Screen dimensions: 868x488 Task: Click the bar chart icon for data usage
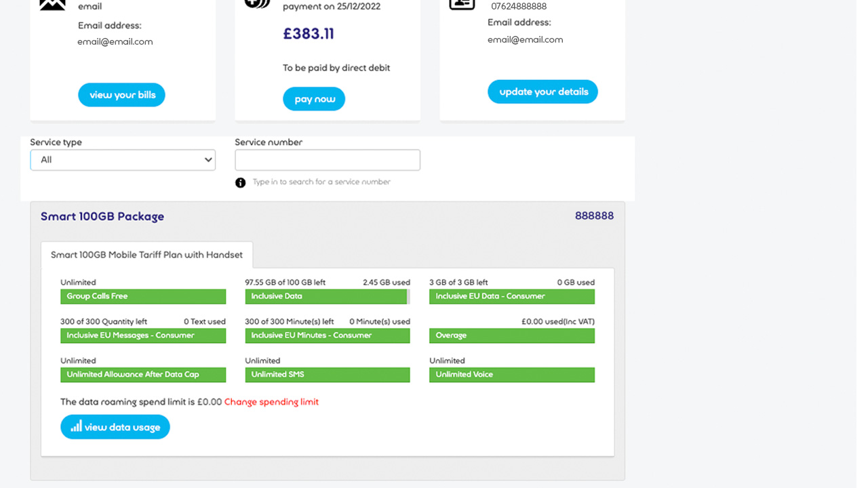click(77, 426)
